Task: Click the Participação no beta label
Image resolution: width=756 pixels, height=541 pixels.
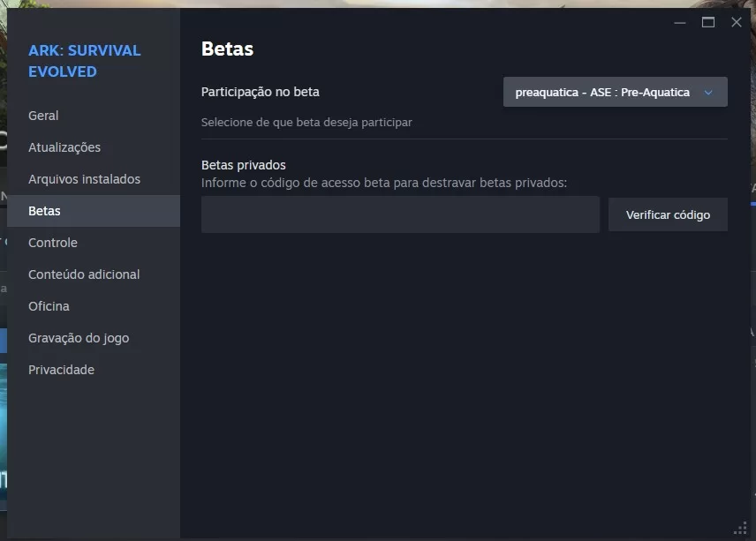Action: [261, 92]
